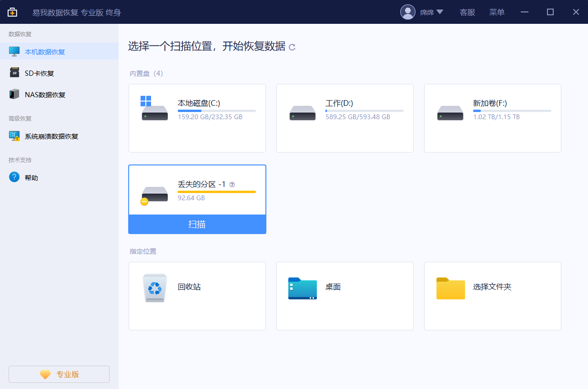588x389 pixels.
Task: Select 本机数据恢复 in the sidebar
Action: point(45,51)
